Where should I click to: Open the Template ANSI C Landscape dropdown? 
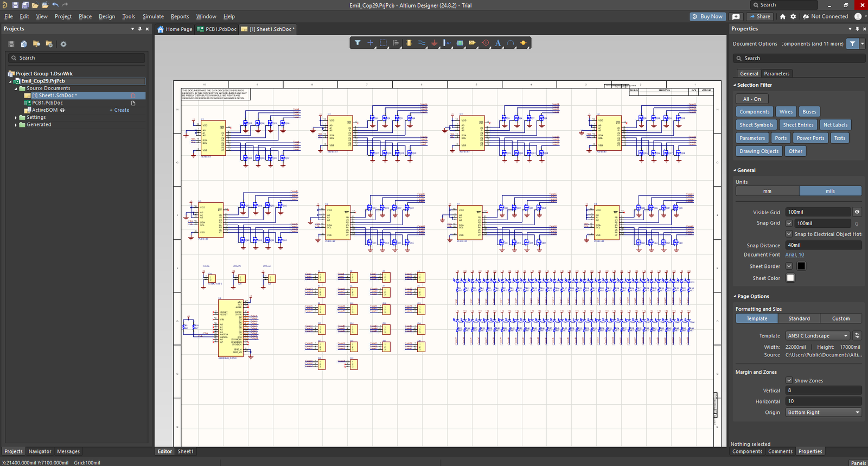pos(818,336)
